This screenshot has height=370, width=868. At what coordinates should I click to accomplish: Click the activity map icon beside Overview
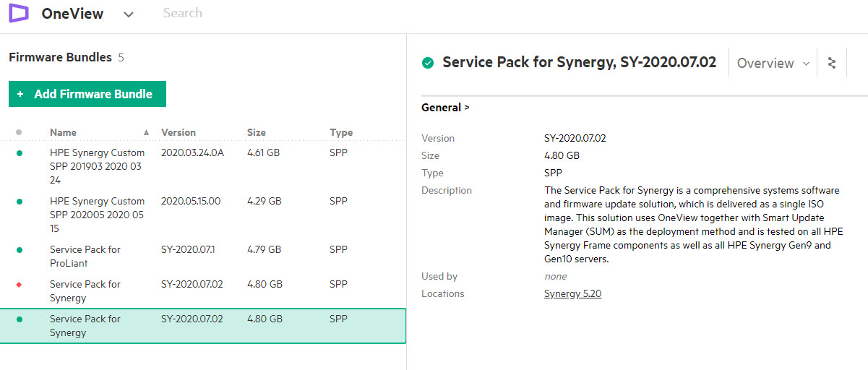(832, 63)
